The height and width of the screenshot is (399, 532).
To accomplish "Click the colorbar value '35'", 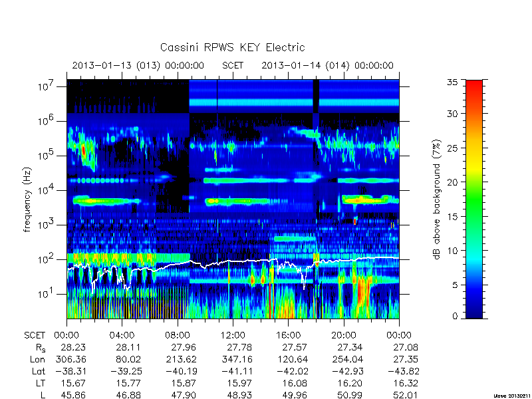I will click(452, 82).
